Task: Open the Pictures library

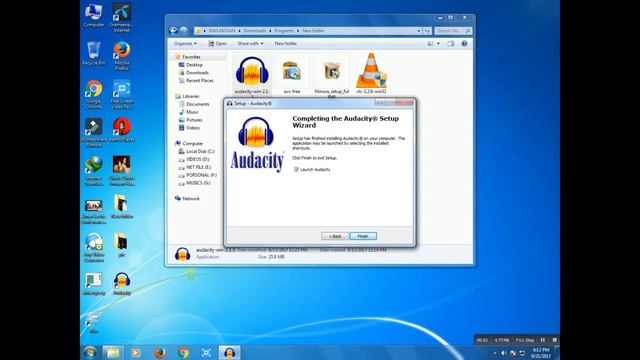Action: [x=194, y=120]
